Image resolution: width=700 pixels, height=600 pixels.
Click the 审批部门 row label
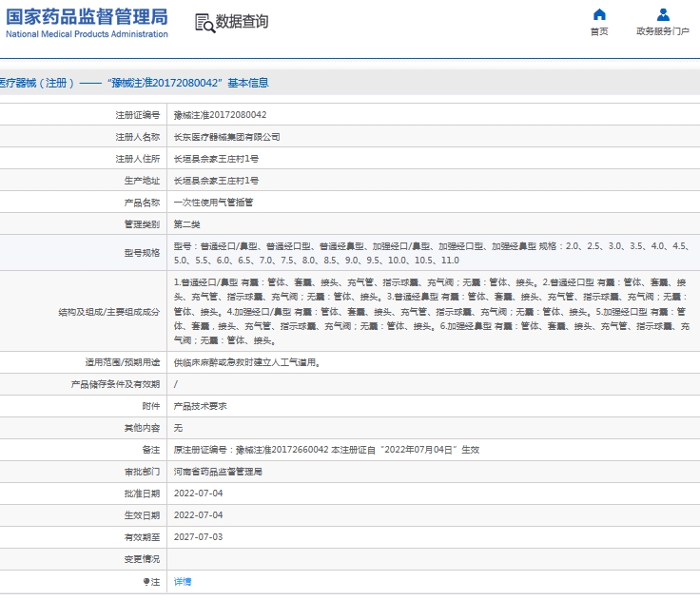[x=142, y=472]
